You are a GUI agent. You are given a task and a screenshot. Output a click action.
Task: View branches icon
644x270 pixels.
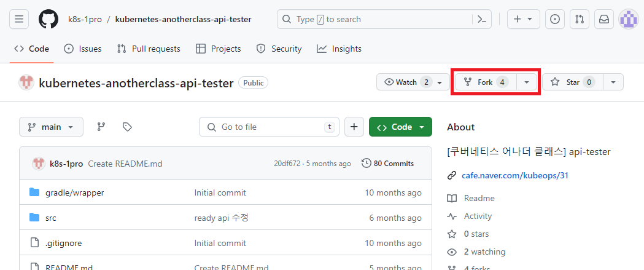pos(101,127)
